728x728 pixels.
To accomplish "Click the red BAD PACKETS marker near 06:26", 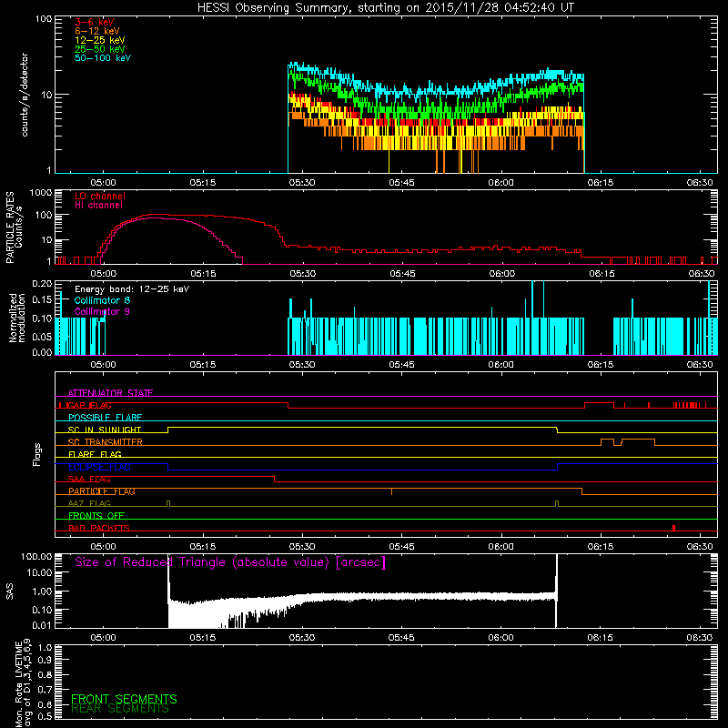I will click(673, 528).
